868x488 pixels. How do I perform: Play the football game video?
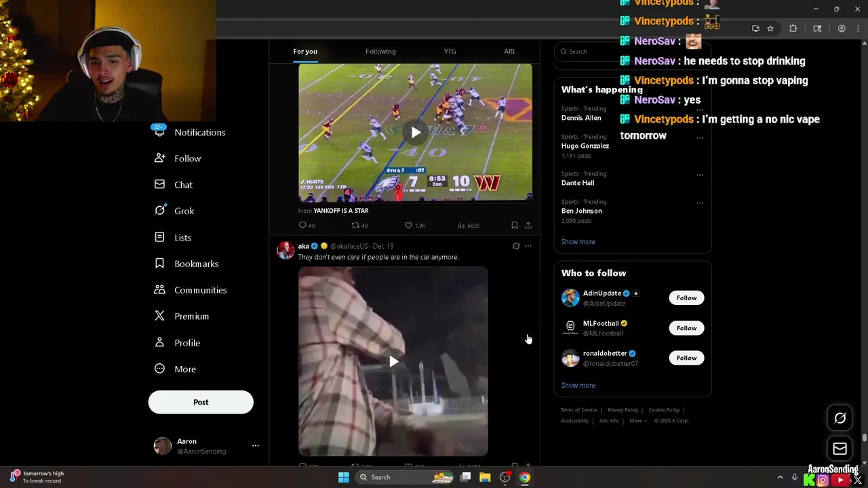tap(415, 133)
